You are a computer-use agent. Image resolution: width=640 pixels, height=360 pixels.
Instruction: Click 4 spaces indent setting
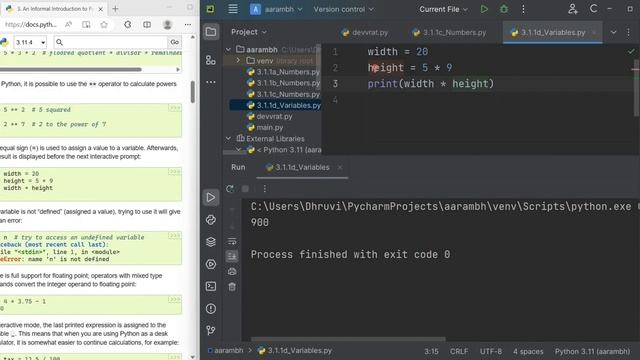point(528,351)
